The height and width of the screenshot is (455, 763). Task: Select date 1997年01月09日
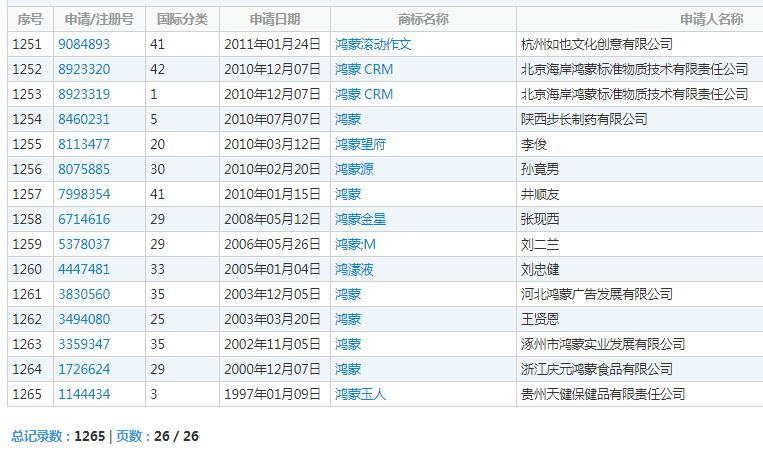click(272, 394)
